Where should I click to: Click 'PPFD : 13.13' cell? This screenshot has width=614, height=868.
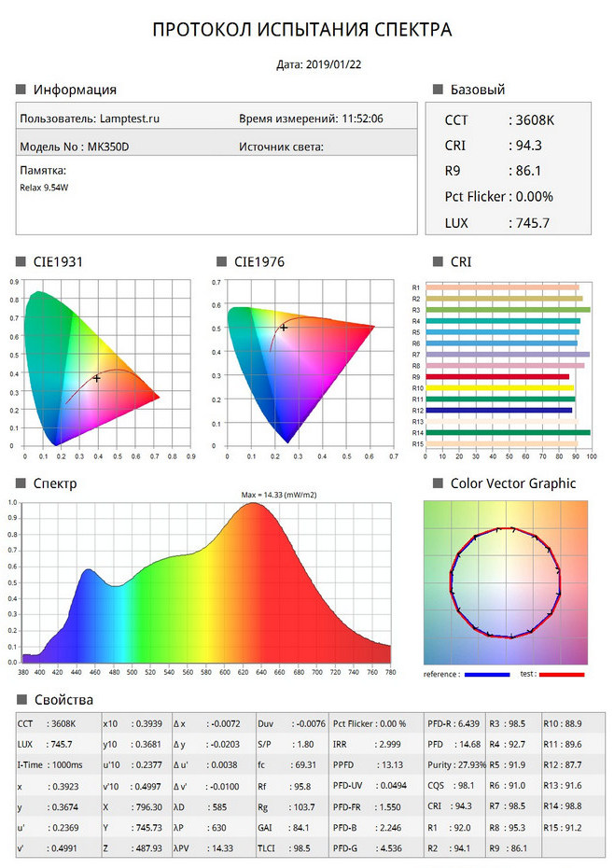click(368, 765)
